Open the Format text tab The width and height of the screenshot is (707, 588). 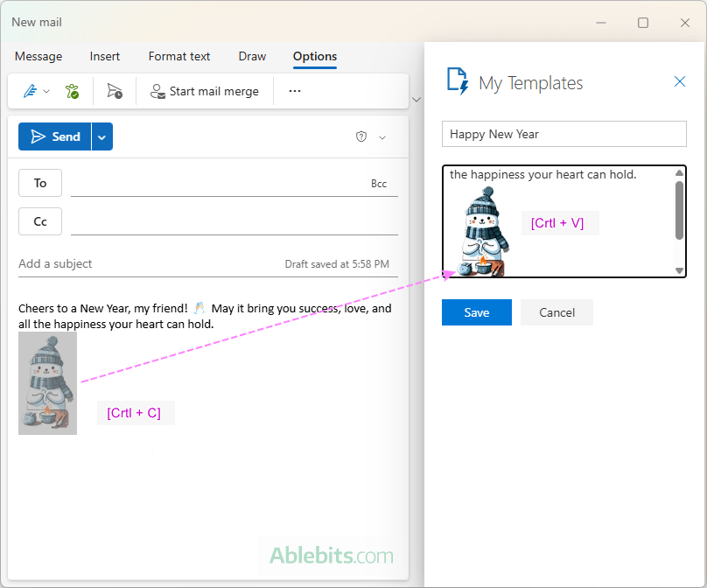tap(179, 56)
